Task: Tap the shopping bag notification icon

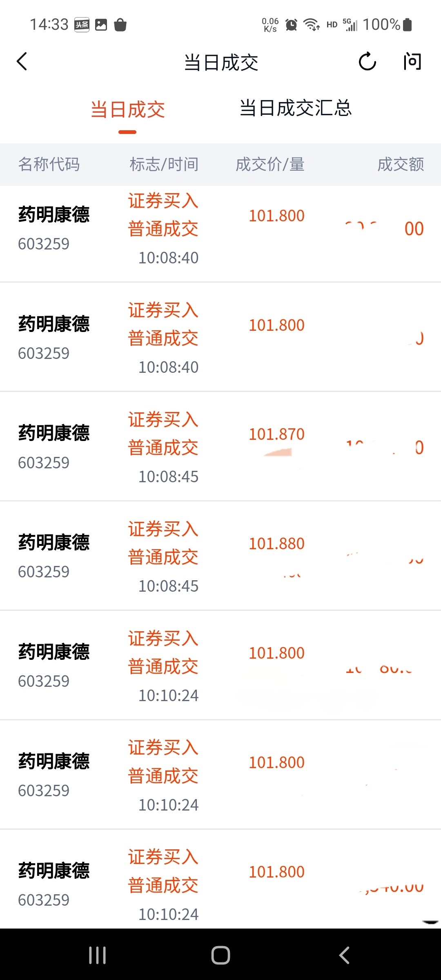Action: point(120,25)
